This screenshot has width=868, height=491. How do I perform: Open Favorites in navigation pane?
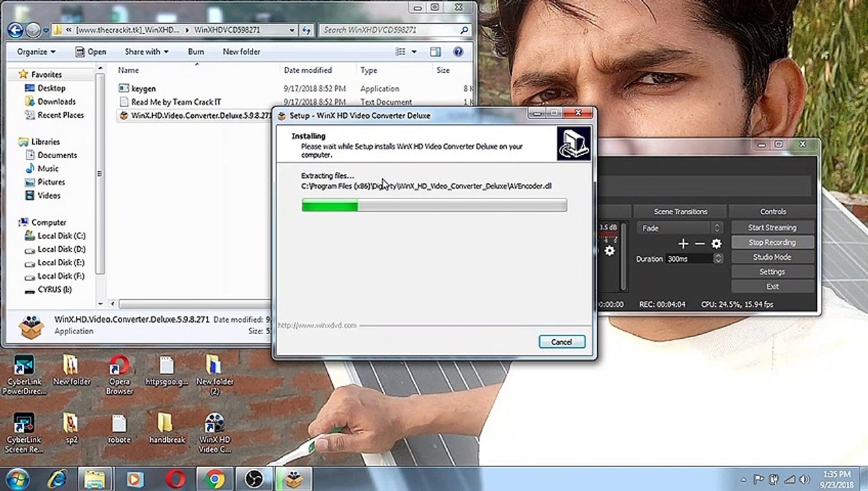pyautogui.click(x=40, y=74)
